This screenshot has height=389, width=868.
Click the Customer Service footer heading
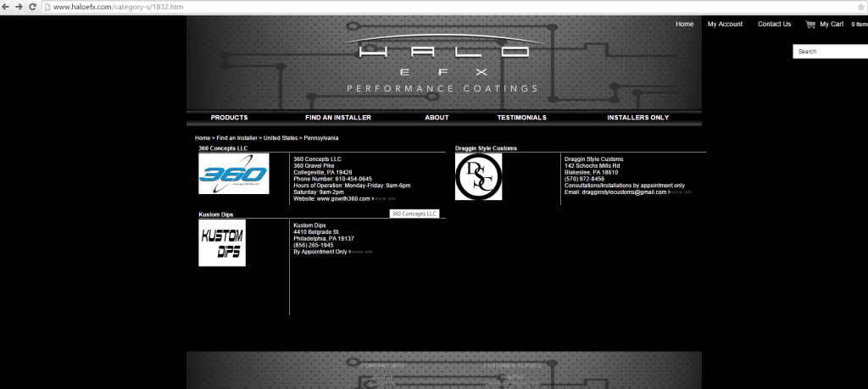tap(512, 366)
